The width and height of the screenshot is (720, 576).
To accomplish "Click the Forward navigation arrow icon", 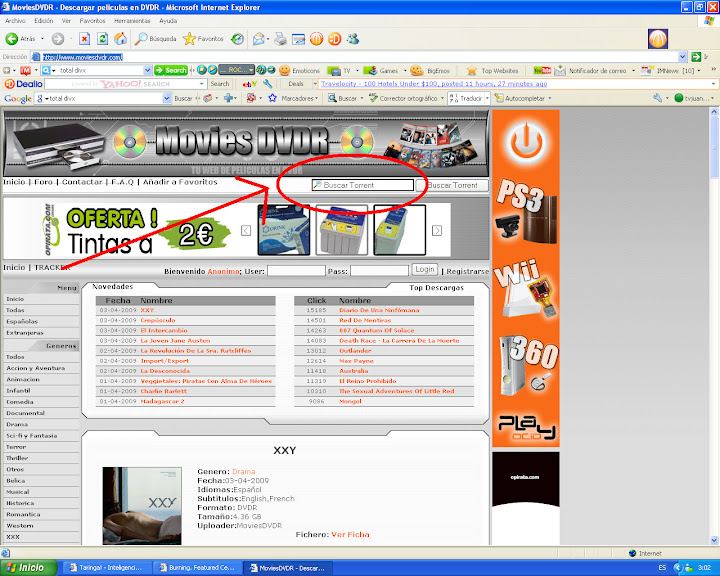I will pos(58,39).
